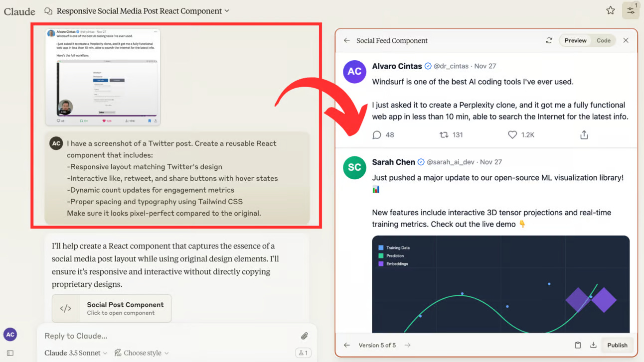Open the Choose style dropdown
644x362 pixels.
(x=142, y=353)
